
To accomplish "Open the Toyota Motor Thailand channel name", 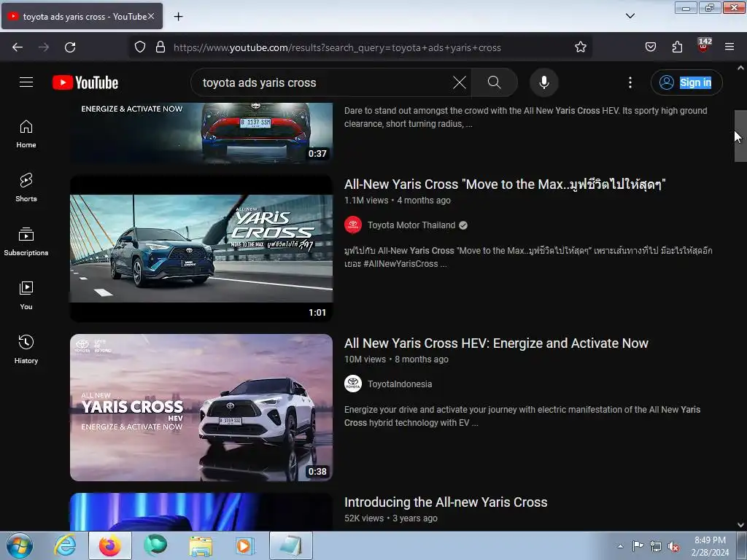I will click(x=411, y=225).
